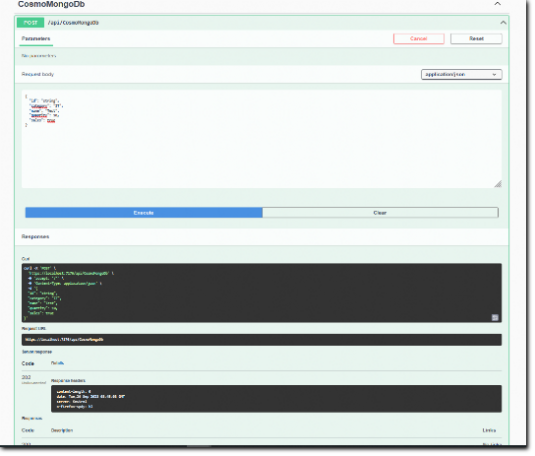Click the "Links" column header

(489, 430)
